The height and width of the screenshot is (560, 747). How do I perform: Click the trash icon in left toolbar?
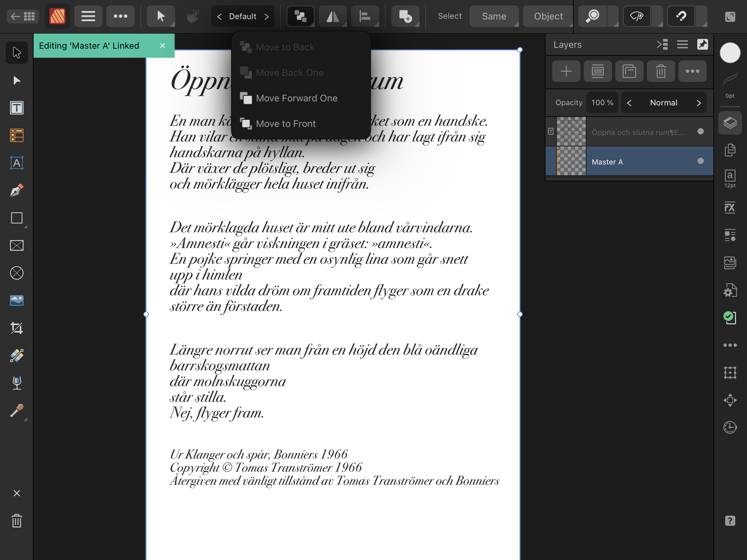click(x=16, y=521)
